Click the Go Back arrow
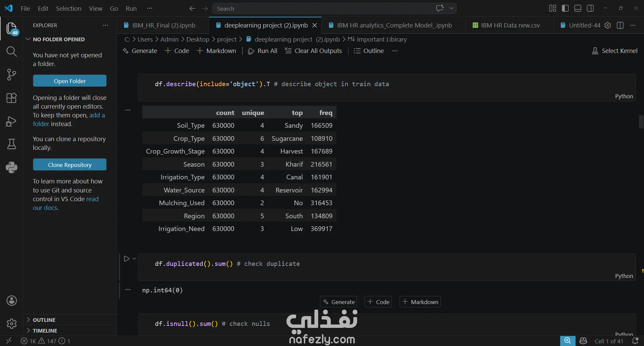Image resolution: width=644 pixels, height=346 pixels. (x=192, y=8)
